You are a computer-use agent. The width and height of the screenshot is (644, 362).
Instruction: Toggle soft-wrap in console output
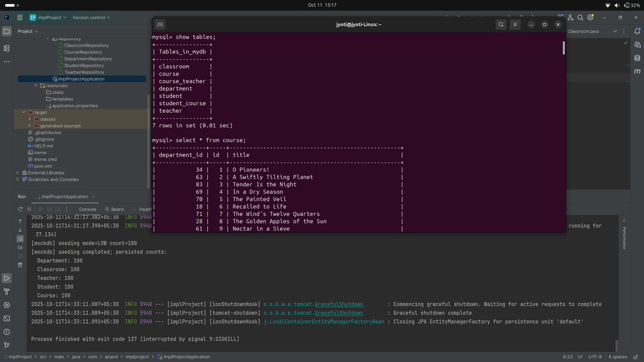[x=20, y=239]
